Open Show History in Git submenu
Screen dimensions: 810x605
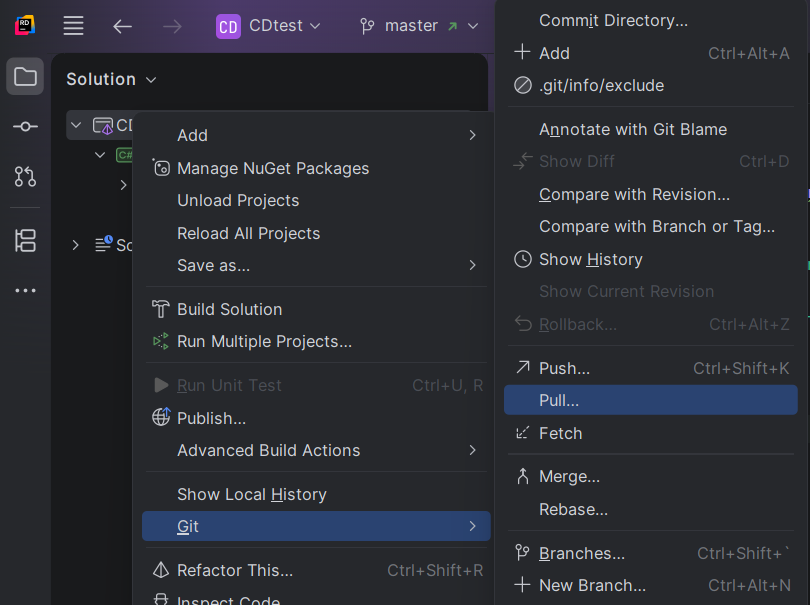click(x=651, y=259)
